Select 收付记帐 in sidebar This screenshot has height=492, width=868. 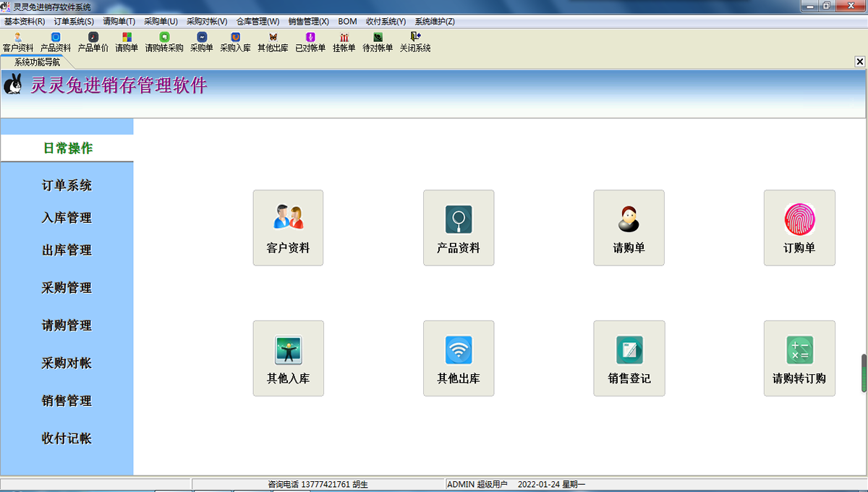67,438
